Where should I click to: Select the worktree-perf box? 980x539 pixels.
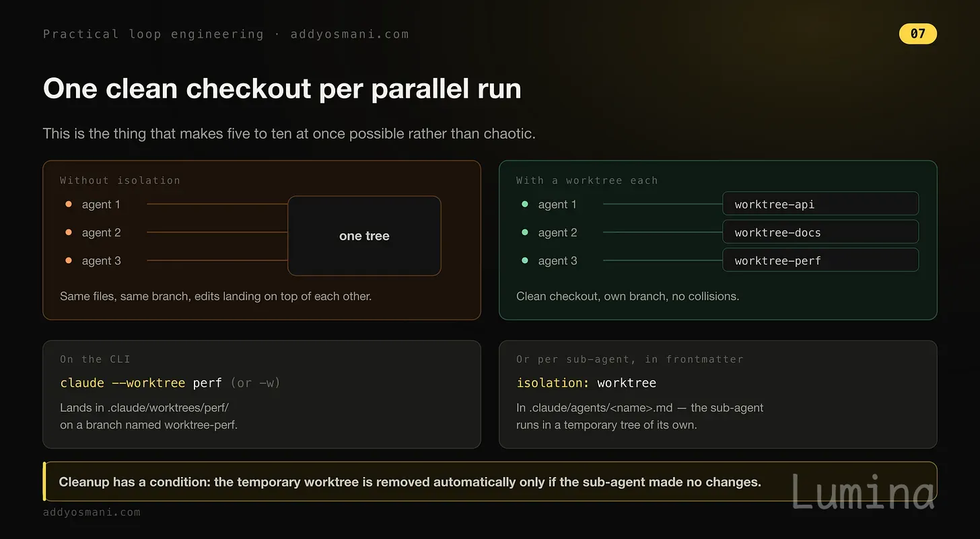tap(820, 260)
